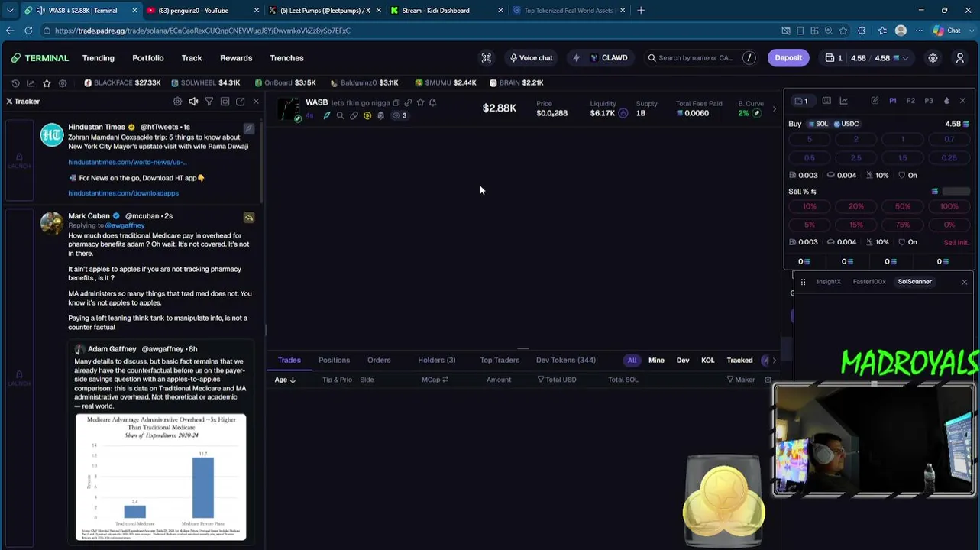This screenshot has width=980, height=550.
Task: Go to Trending page
Action: tap(99, 58)
